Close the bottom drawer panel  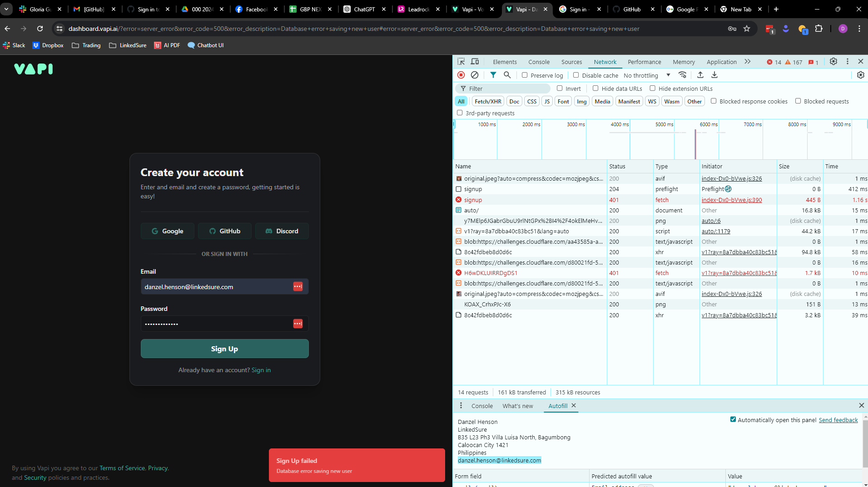click(x=861, y=405)
